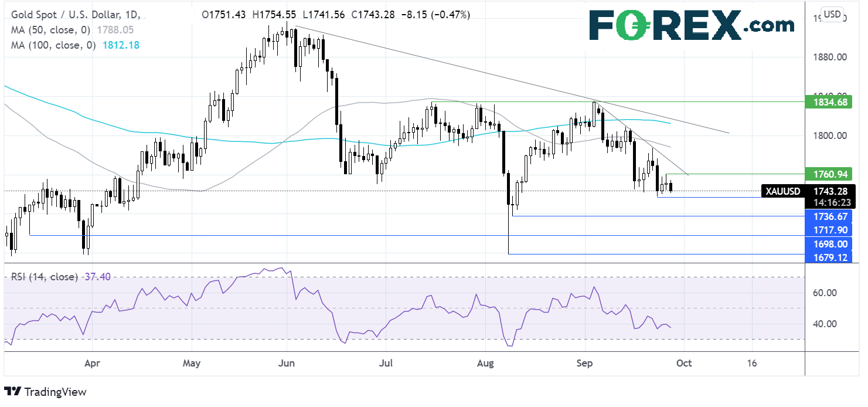Click the green 1834.68 price label
The width and height of the screenshot is (868, 407).
(x=829, y=103)
